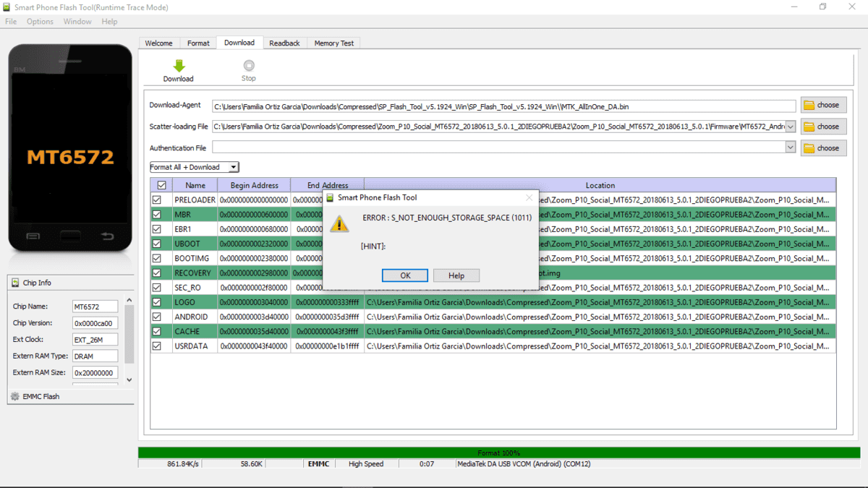The width and height of the screenshot is (868, 488).
Task: Click the Chip Info gear icon
Action: (x=16, y=283)
